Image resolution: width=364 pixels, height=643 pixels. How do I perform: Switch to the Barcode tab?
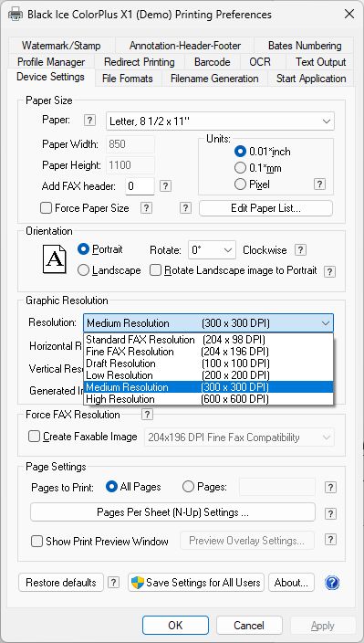click(212, 62)
